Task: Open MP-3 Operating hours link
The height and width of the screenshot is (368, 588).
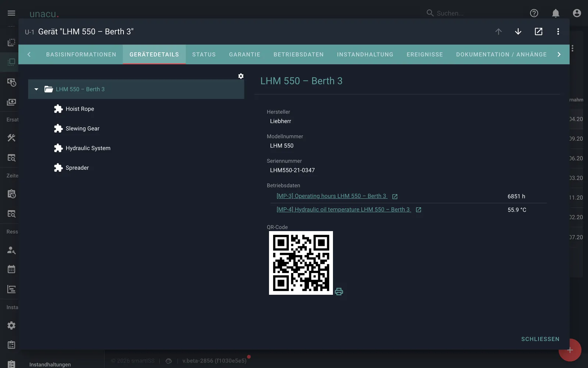Action: [x=331, y=196]
